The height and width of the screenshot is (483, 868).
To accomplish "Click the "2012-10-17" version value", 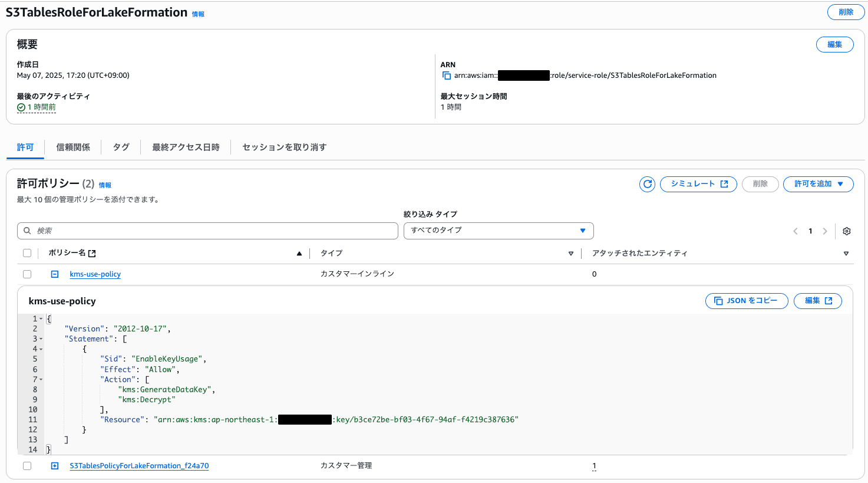I will point(140,328).
